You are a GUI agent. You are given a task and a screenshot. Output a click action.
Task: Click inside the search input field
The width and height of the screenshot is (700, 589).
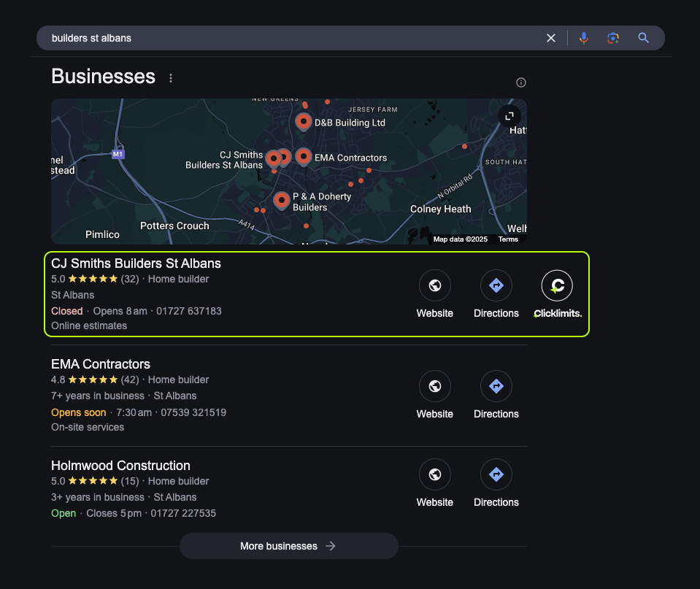(x=219, y=37)
